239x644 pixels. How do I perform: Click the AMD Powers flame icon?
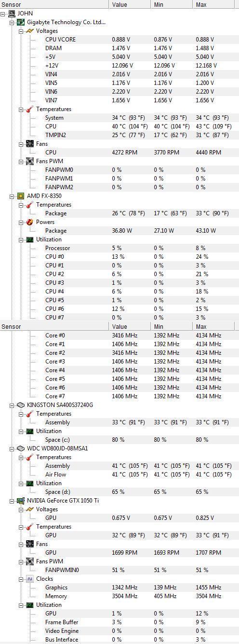(30, 222)
